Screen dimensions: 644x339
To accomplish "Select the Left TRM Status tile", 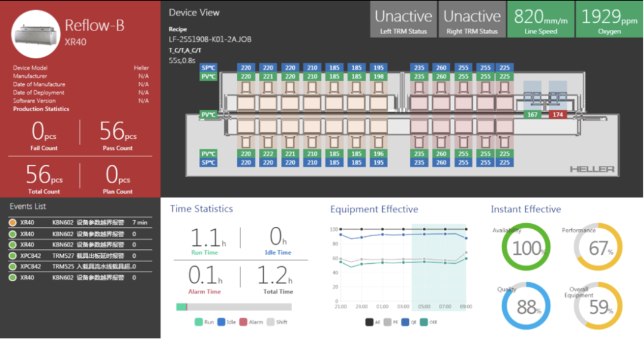I will (403, 19).
